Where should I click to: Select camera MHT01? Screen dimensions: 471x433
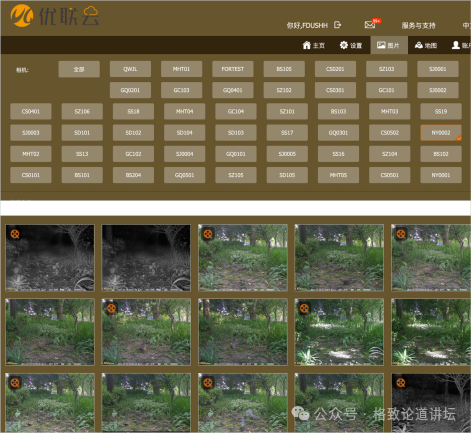[181, 69]
